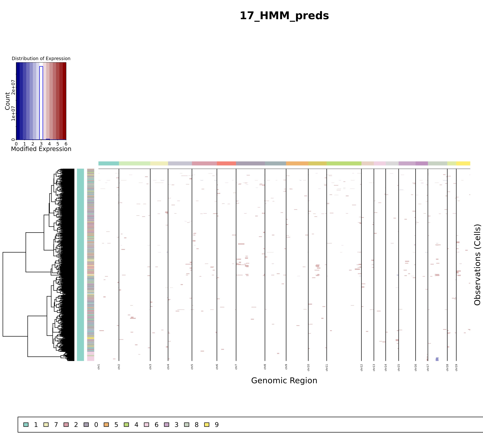Click the 2e+07 count tick label
The image size is (483, 448).
coord(13,87)
